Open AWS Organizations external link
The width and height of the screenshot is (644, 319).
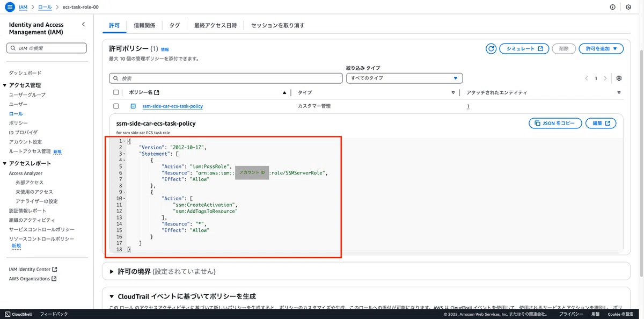point(33,279)
